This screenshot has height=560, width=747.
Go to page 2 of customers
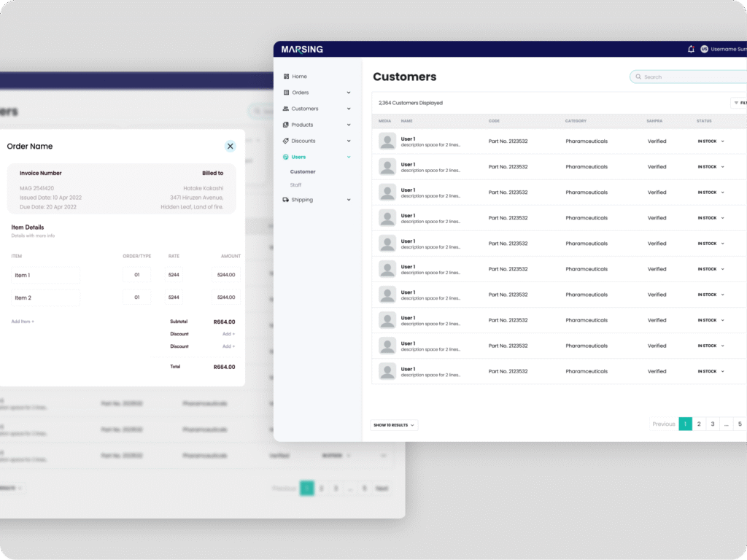[x=699, y=424]
